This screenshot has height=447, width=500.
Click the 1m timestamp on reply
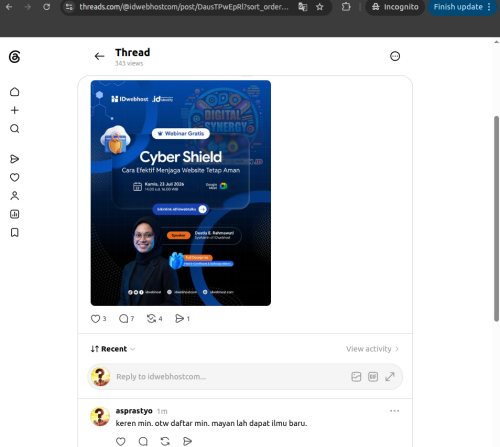coord(162,411)
